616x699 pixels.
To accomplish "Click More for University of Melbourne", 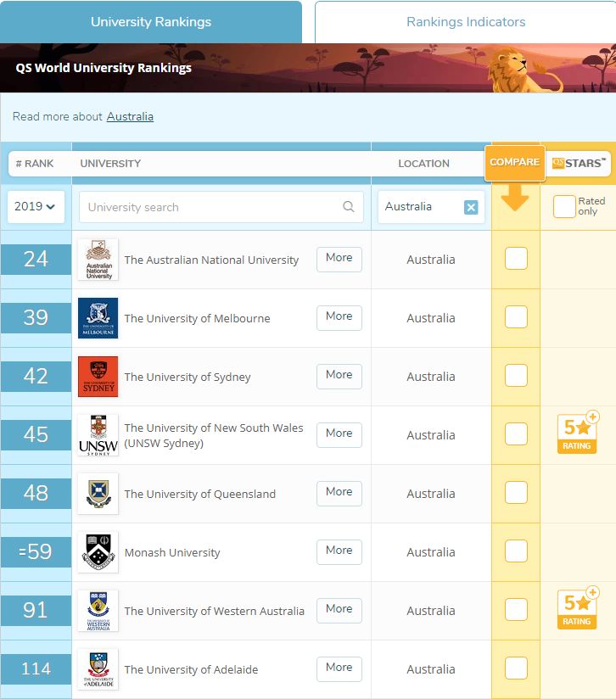I will (339, 317).
